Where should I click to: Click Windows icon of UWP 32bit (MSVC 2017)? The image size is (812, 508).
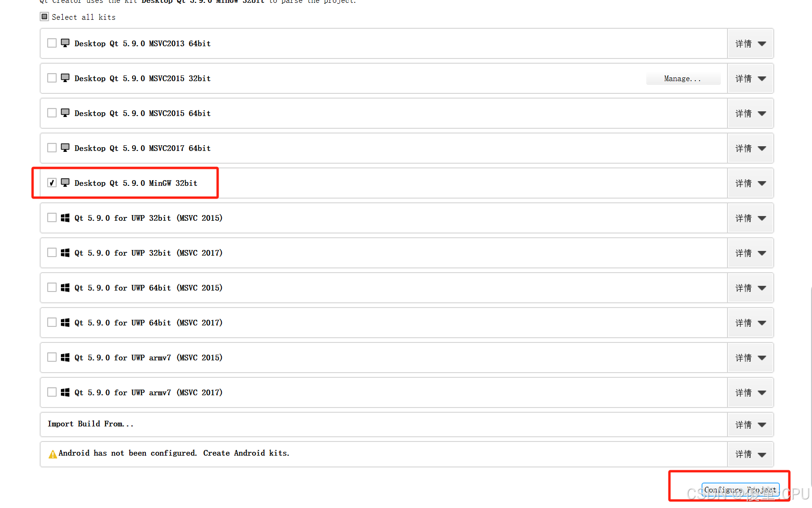(x=65, y=253)
